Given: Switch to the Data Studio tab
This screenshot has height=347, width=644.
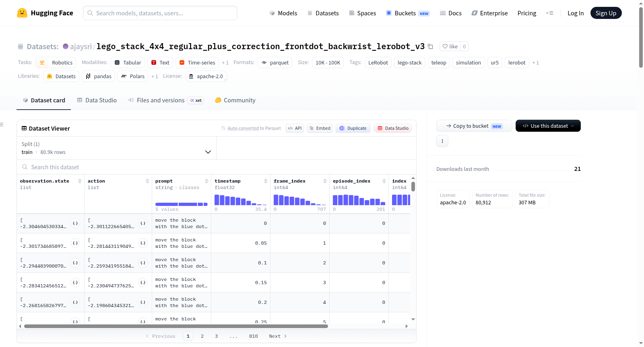Looking at the screenshot, I should pos(97,100).
